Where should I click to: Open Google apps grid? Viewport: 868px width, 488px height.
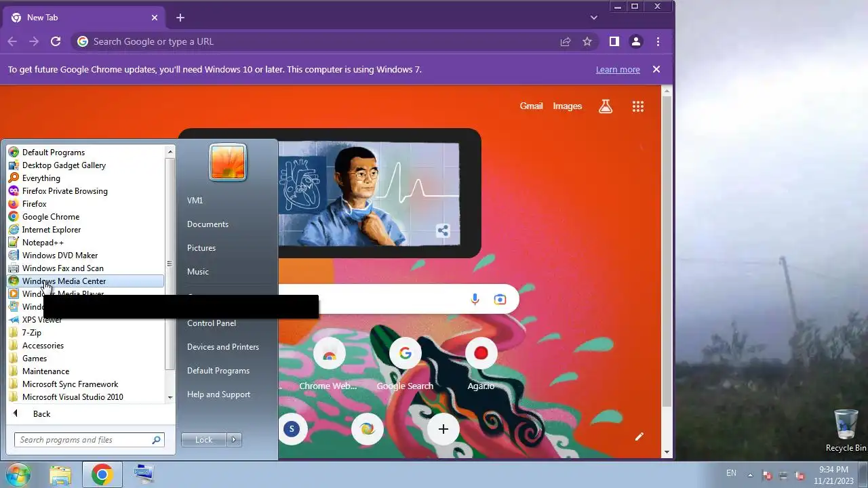point(637,106)
